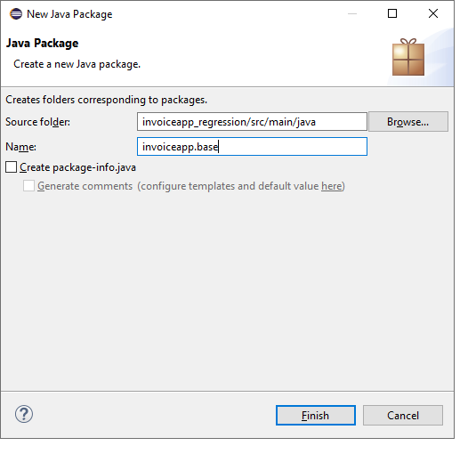Cancel the new package wizard

[x=403, y=416]
